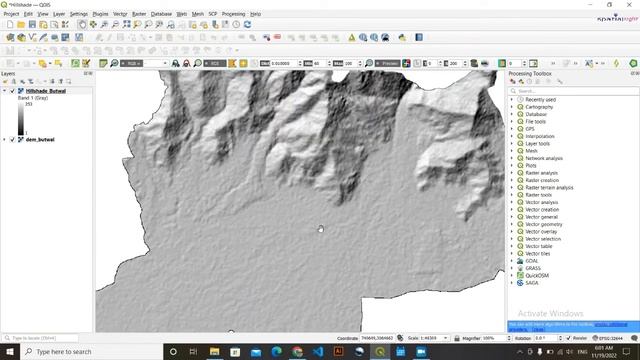Select the Zoom Out tool

(116, 24)
